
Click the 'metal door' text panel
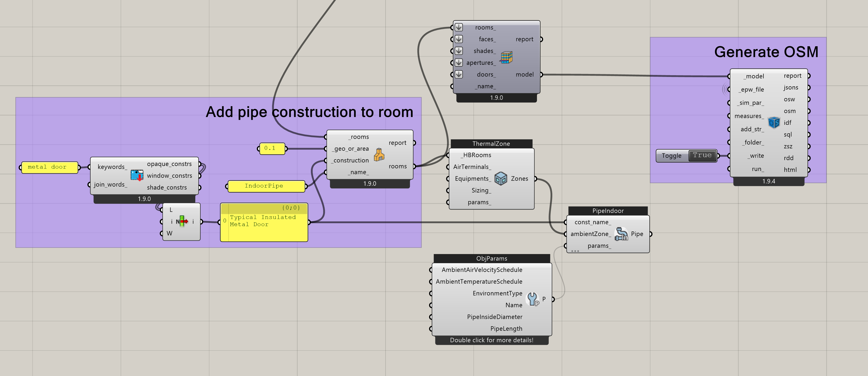click(49, 167)
